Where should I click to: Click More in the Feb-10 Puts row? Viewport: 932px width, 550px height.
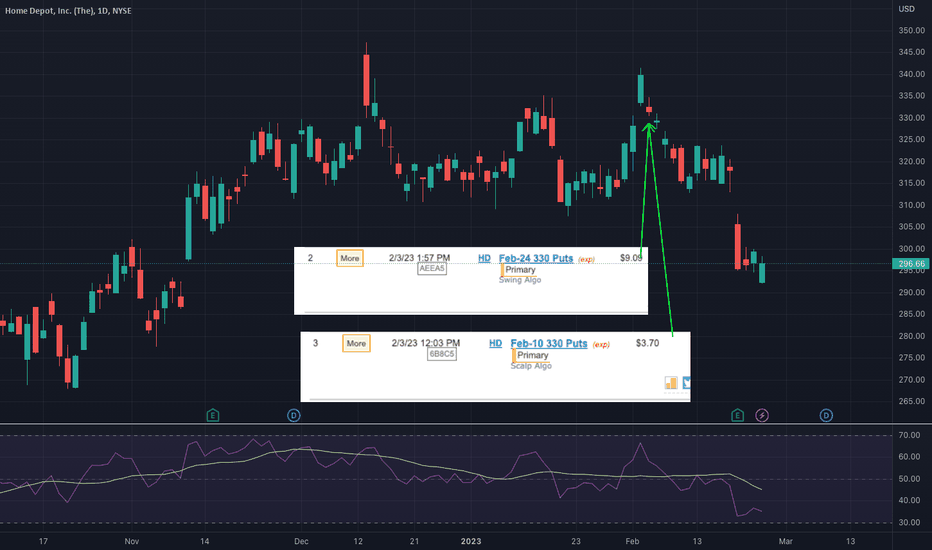coord(356,344)
